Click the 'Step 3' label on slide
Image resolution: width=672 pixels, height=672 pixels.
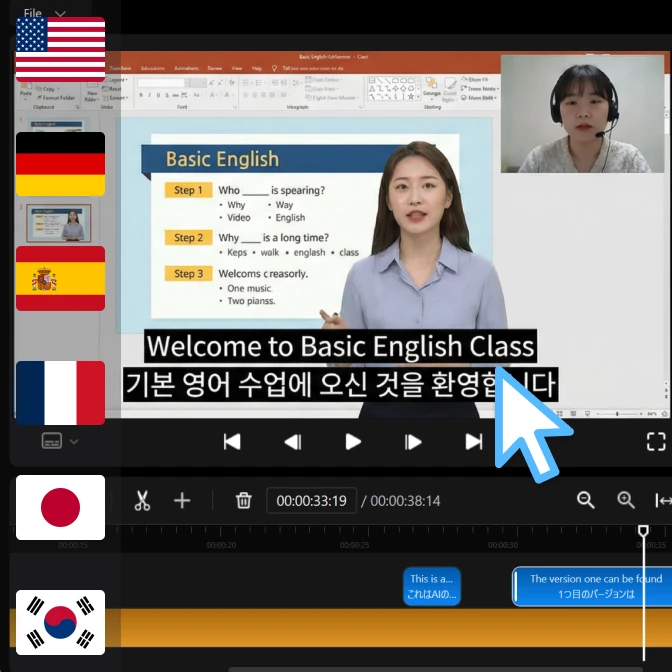pos(188,273)
